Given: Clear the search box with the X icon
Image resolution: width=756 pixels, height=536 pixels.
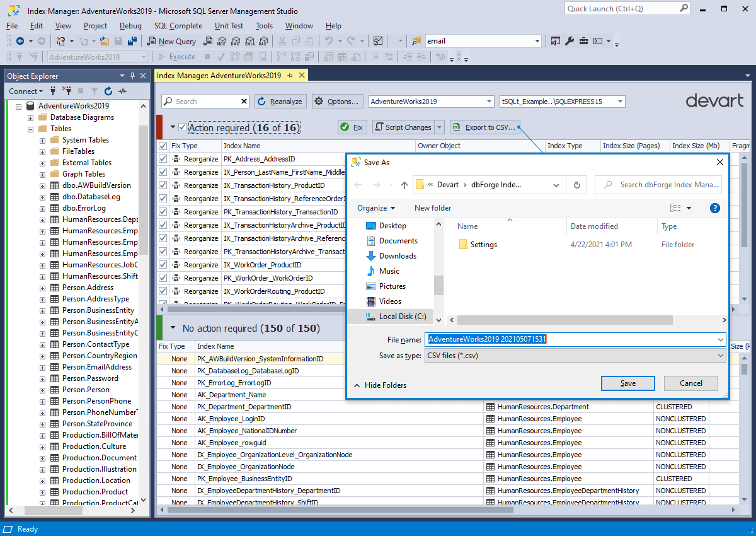Looking at the screenshot, I should [x=244, y=101].
